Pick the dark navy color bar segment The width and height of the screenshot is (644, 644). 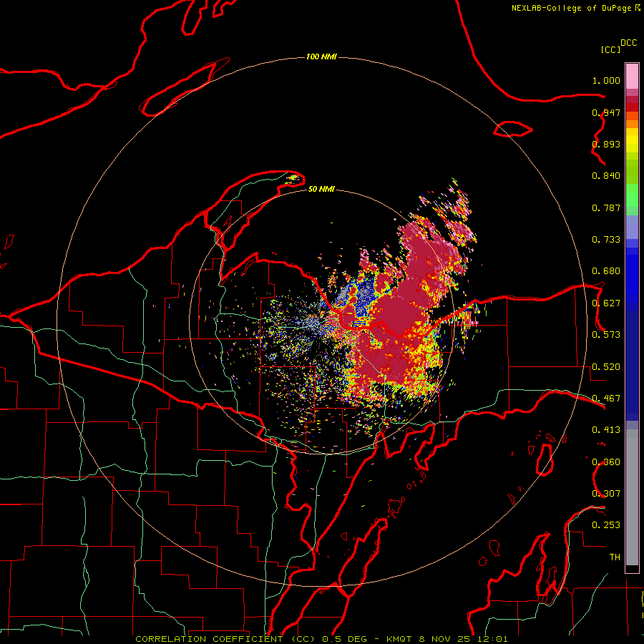coord(632,366)
